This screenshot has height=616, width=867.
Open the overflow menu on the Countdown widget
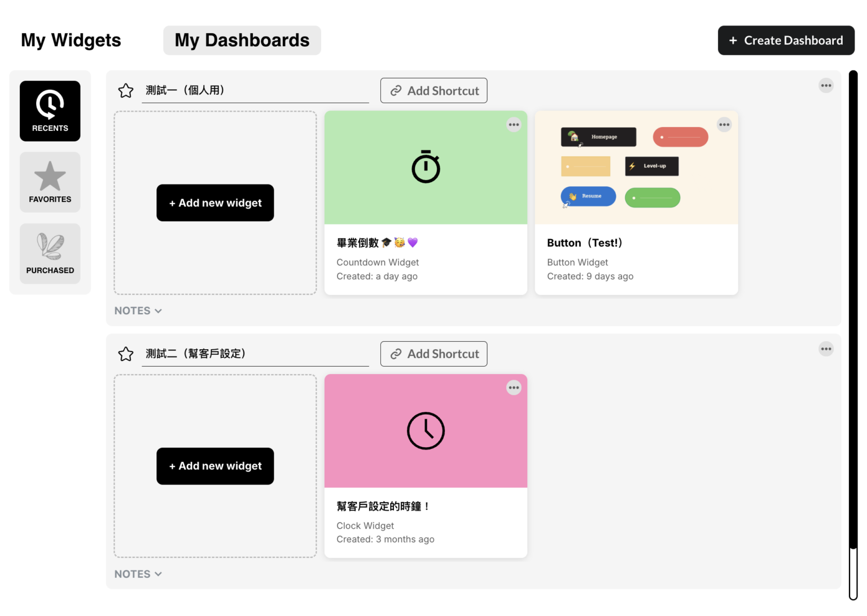(x=514, y=124)
